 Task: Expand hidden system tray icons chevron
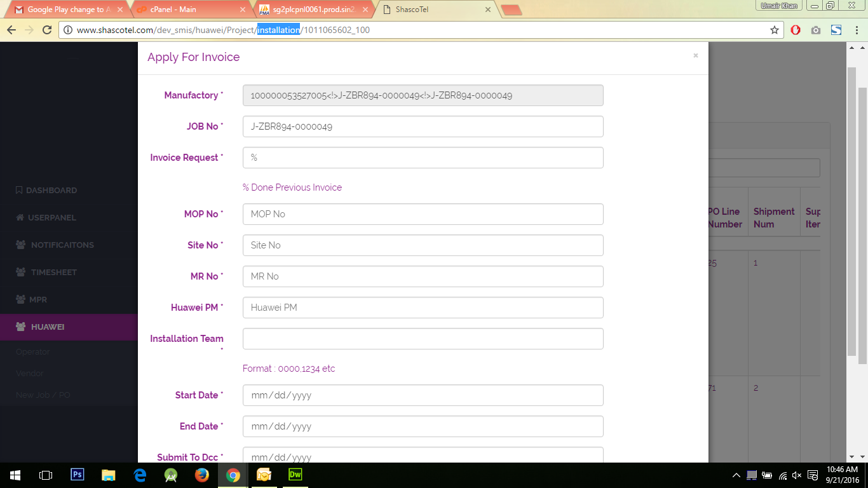click(736, 475)
